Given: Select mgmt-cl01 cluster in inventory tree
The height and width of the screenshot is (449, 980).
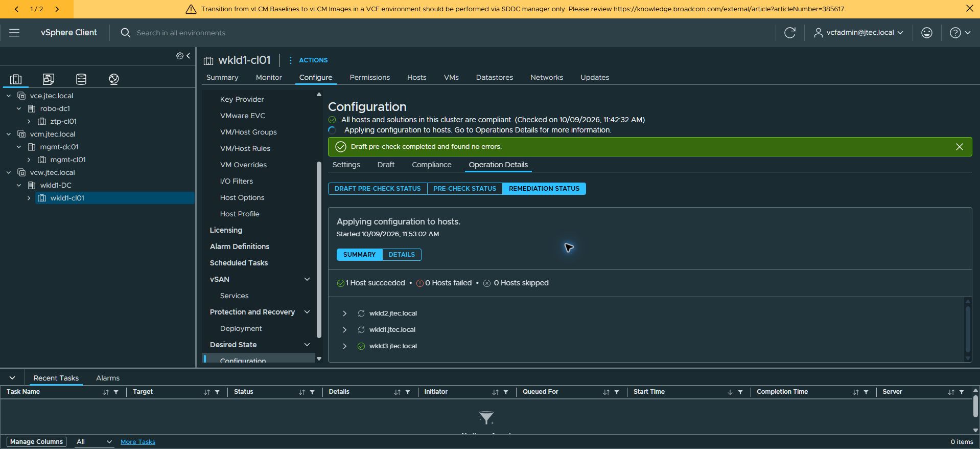Looking at the screenshot, I should tap(68, 160).
